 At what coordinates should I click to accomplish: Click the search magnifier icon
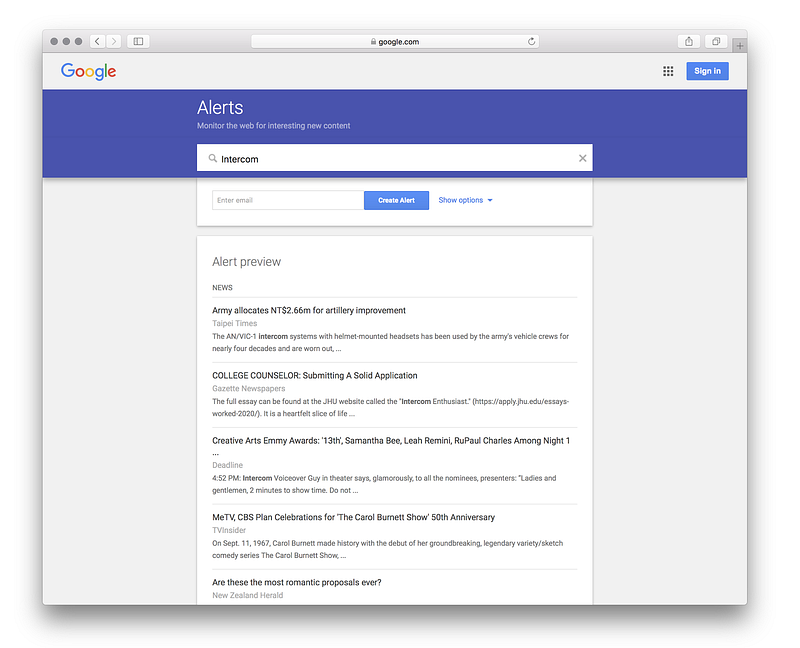coord(213,159)
